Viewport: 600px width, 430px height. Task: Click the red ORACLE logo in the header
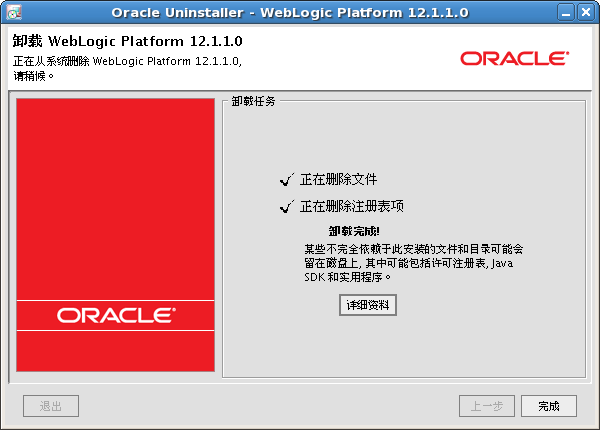[514, 59]
